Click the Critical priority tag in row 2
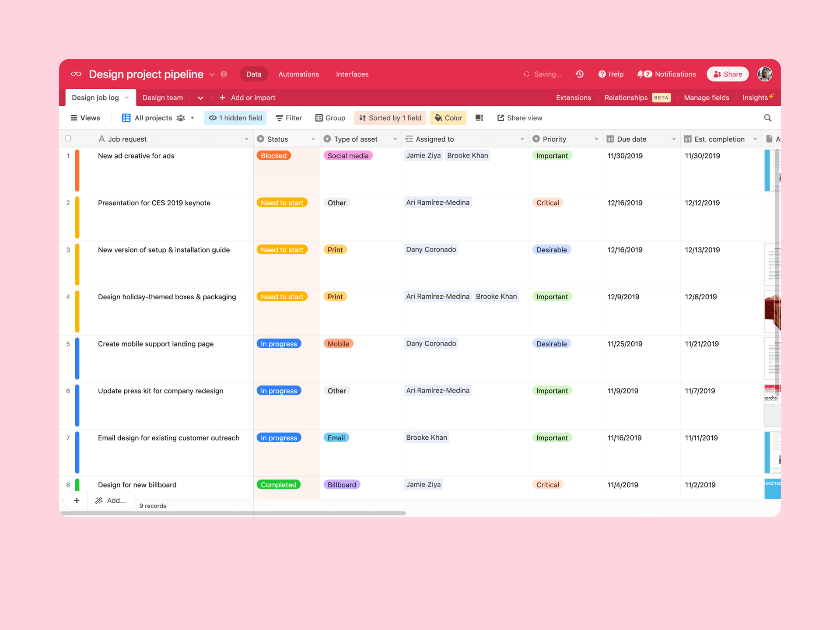This screenshot has height=630, width=840. pyautogui.click(x=548, y=203)
